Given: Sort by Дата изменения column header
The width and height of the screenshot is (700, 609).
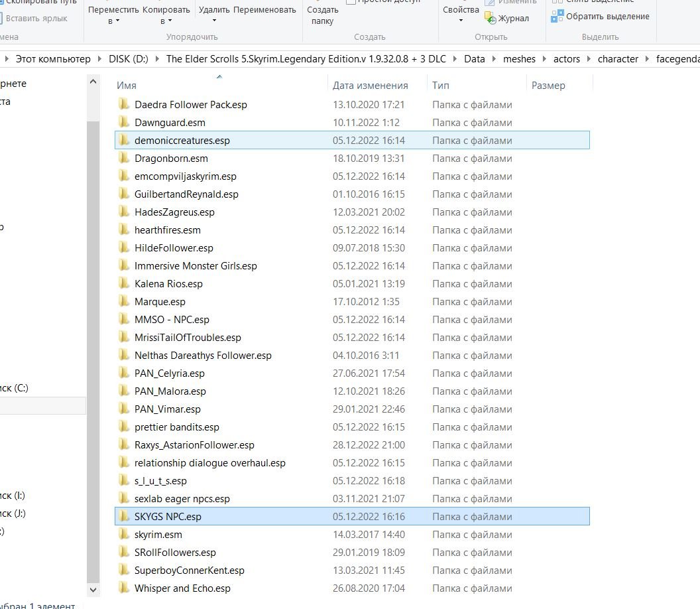Looking at the screenshot, I should 370,85.
